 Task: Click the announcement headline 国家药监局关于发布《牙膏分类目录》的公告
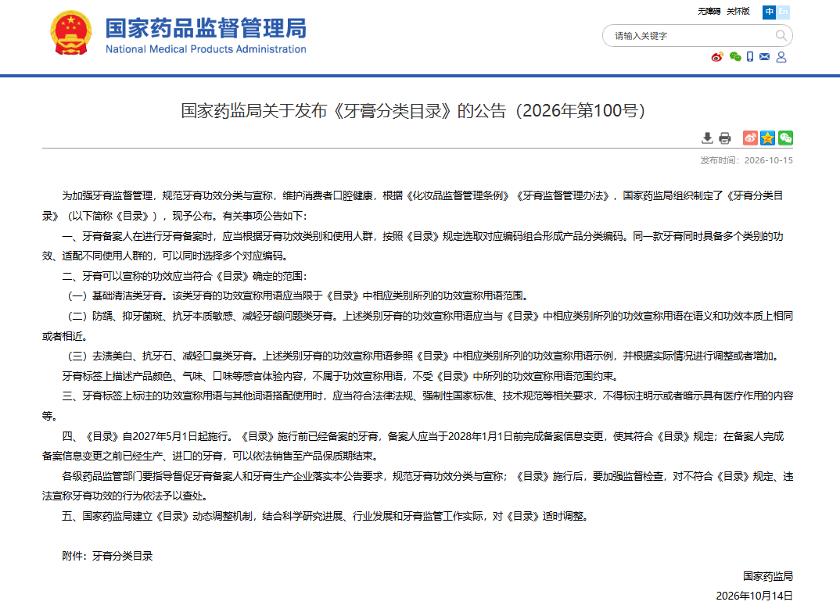(x=413, y=110)
